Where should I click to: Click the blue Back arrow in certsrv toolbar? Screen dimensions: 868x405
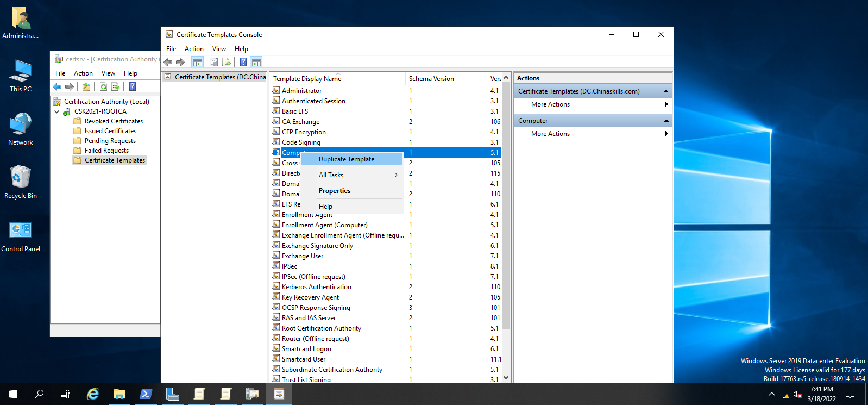click(57, 86)
